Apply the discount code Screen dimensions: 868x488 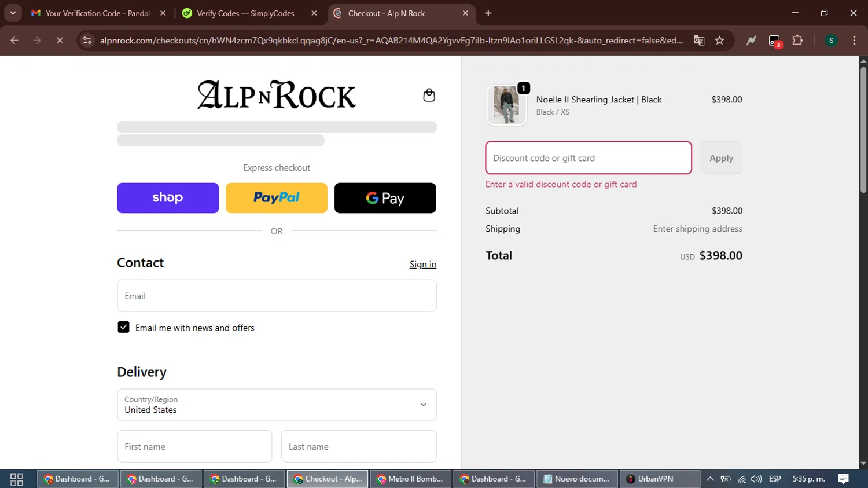coord(721,157)
